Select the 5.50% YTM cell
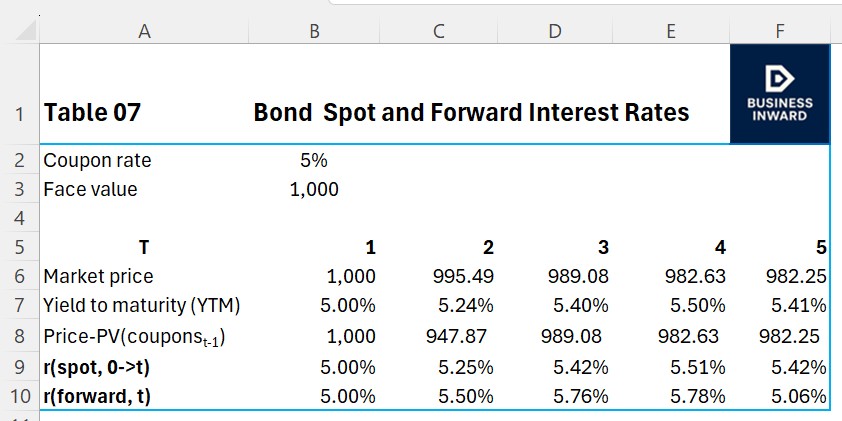Image resolution: width=842 pixels, height=421 pixels. tap(698, 305)
